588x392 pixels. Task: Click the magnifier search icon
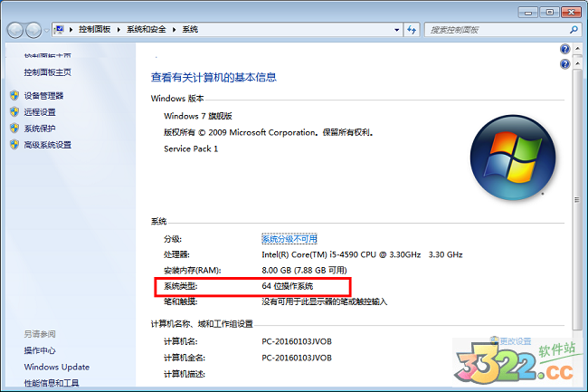(574, 30)
